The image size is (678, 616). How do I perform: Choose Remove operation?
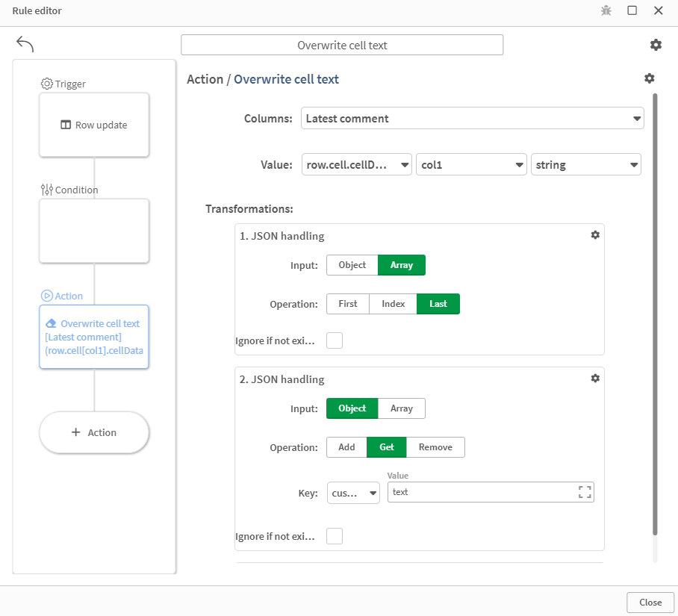435,447
